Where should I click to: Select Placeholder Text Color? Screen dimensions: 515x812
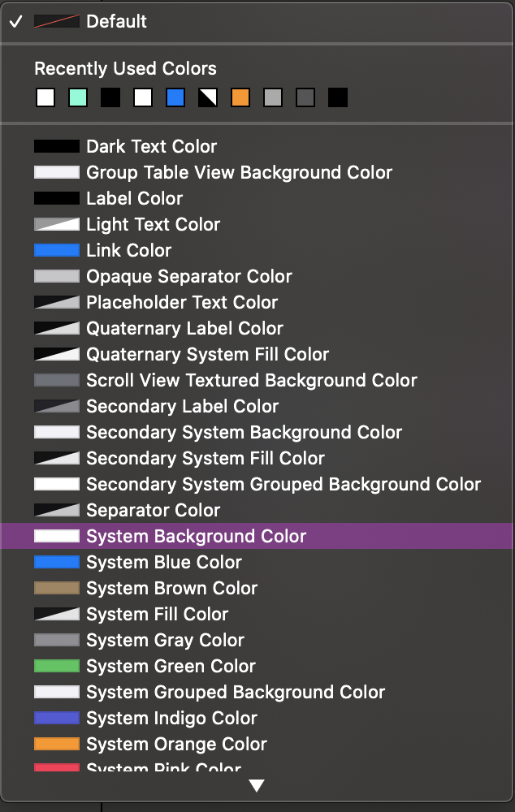pyautogui.click(x=182, y=302)
